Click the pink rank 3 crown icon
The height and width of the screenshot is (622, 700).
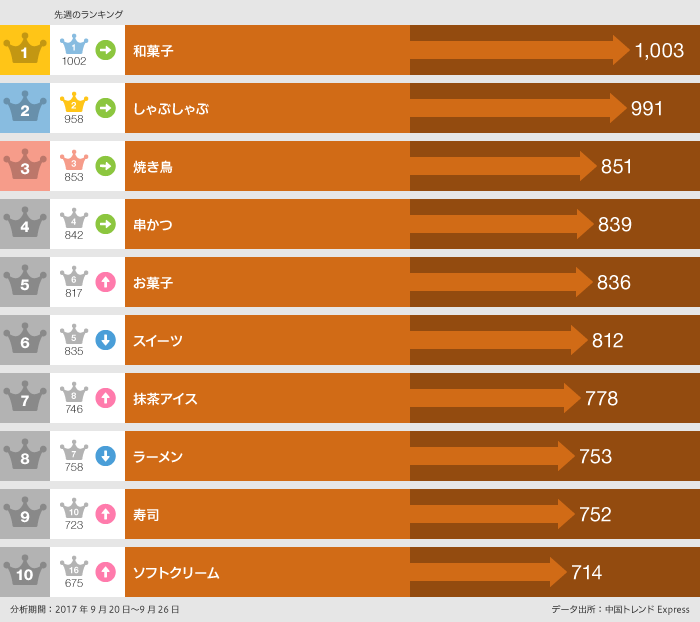(25, 166)
